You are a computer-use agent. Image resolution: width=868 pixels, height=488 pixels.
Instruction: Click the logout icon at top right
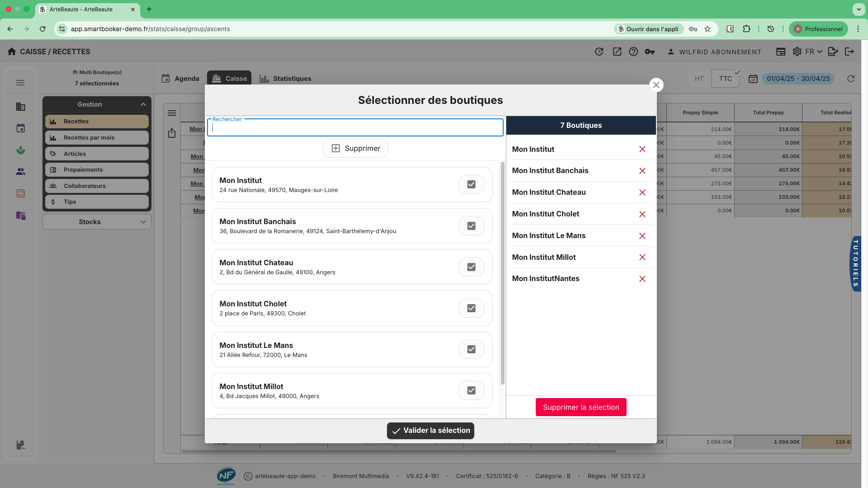[x=849, y=52]
